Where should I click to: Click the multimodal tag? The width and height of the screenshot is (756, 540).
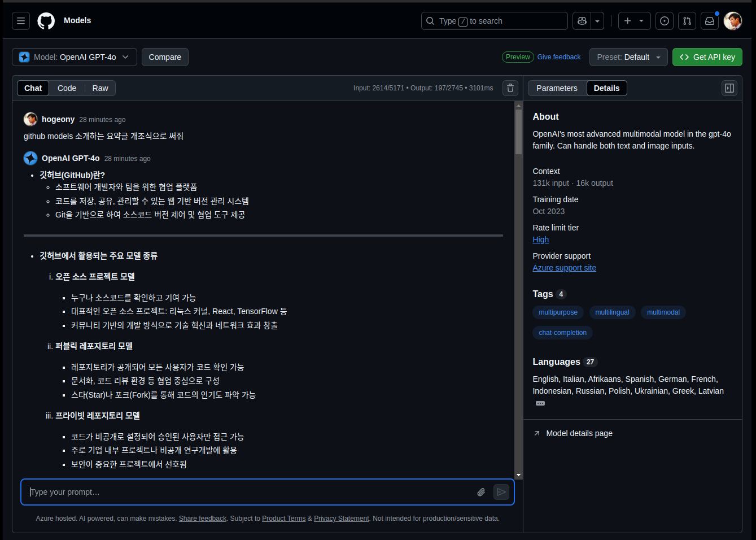(663, 312)
